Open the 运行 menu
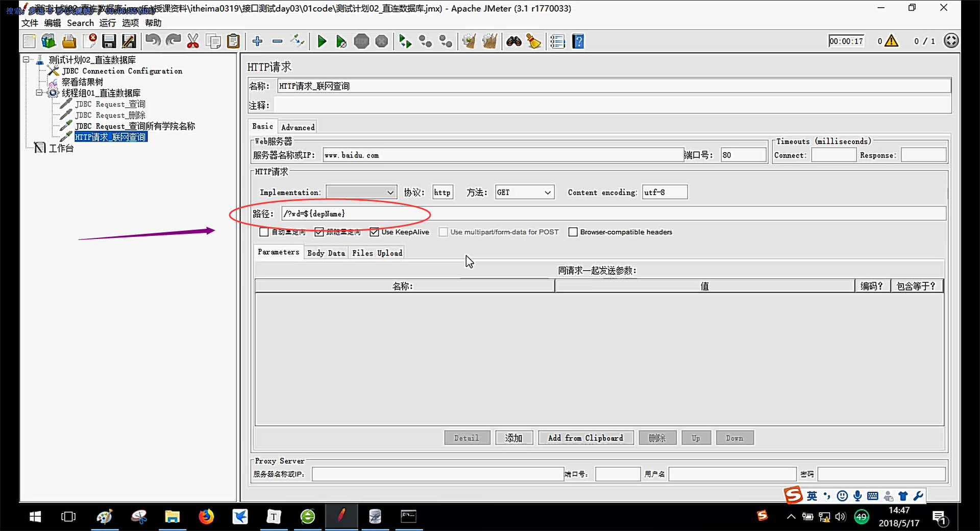Screen dimensions: 980x531 click(x=108, y=23)
